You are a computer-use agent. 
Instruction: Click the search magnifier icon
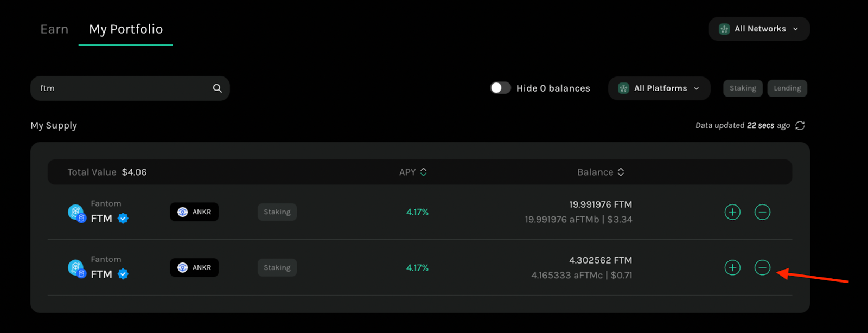[217, 88]
